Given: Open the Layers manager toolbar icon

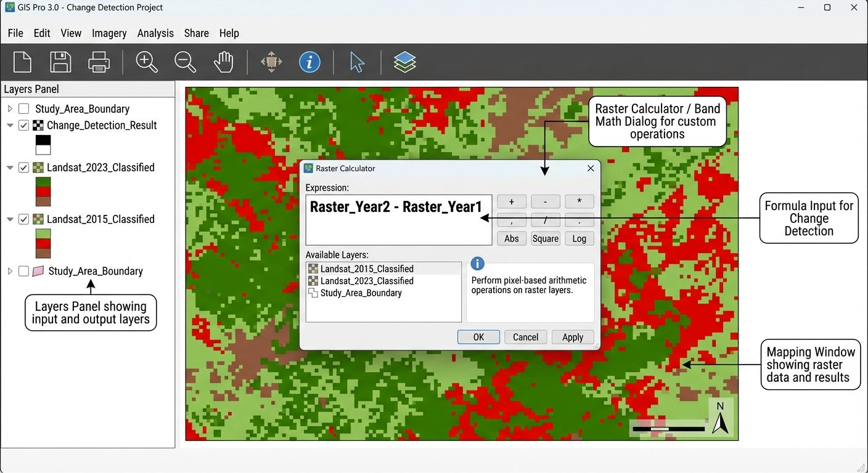Looking at the screenshot, I should click(404, 62).
